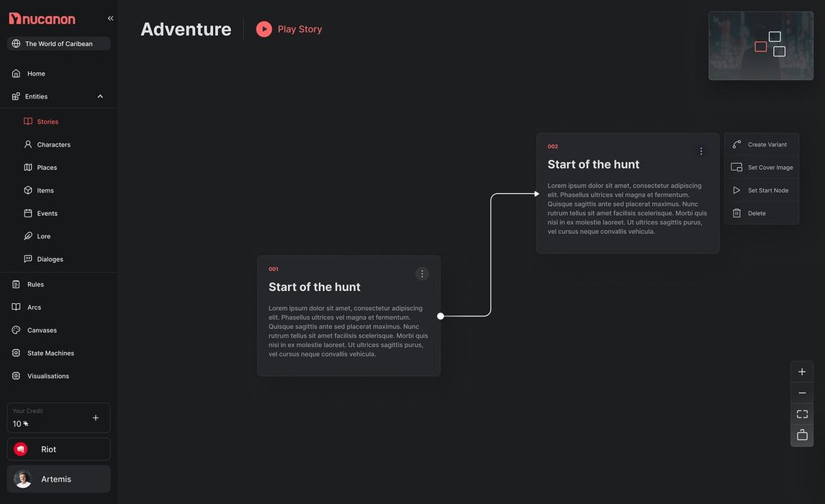The width and height of the screenshot is (825, 504).
Task: Add credit with the plus icon
Action: tap(96, 418)
